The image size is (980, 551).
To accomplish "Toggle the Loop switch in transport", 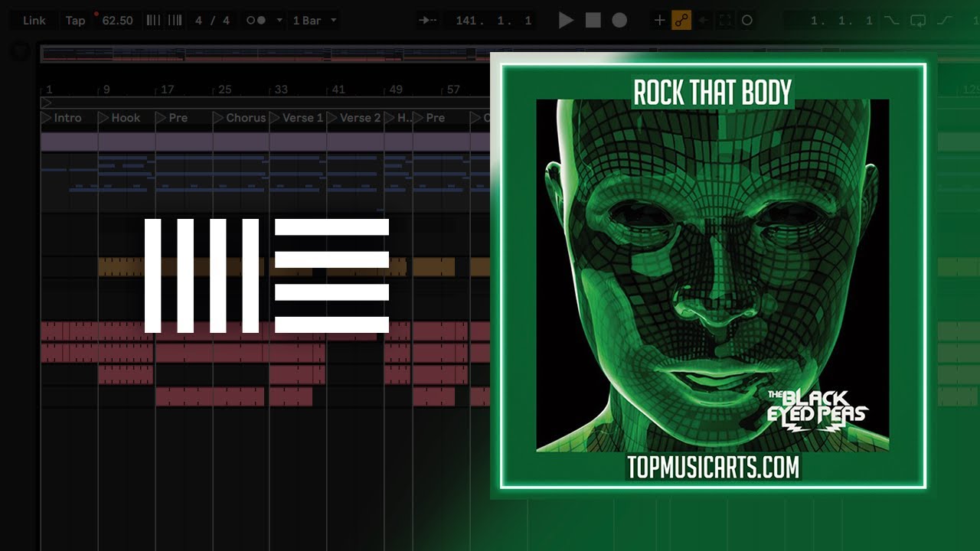I will [918, 21].
